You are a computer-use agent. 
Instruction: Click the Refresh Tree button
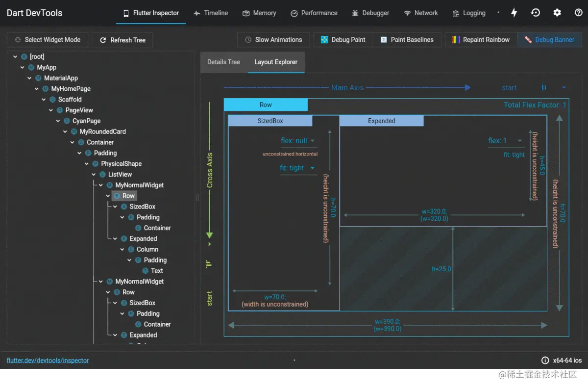(122, 40)
